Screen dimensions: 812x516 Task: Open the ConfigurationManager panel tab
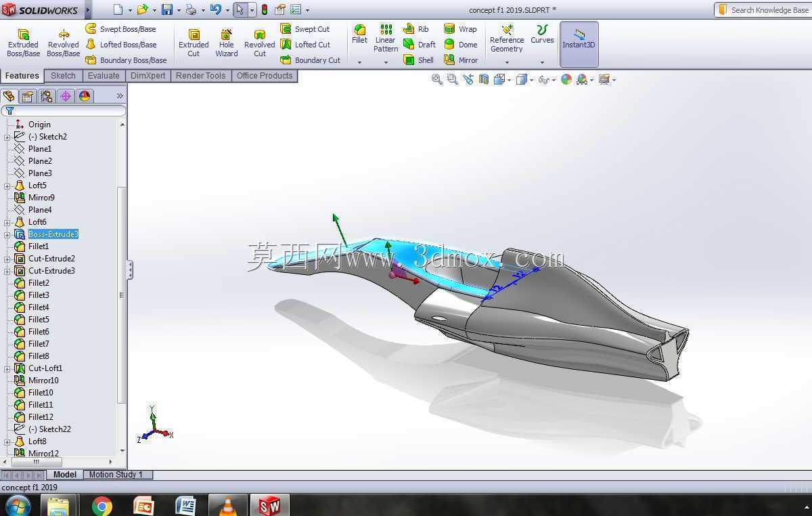47,96
